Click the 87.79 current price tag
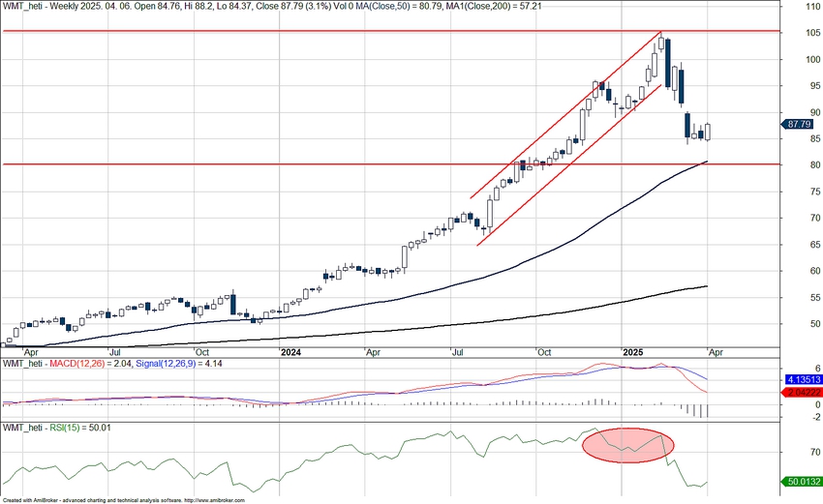 pyautogui.click(x=798, y=124)
